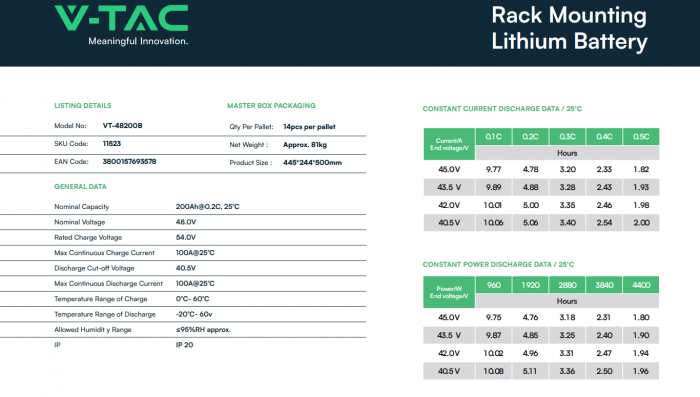This screenshot has height=397, width=700.
Task: Click the IP 20 rating value
Action: [x=184, y=345]
